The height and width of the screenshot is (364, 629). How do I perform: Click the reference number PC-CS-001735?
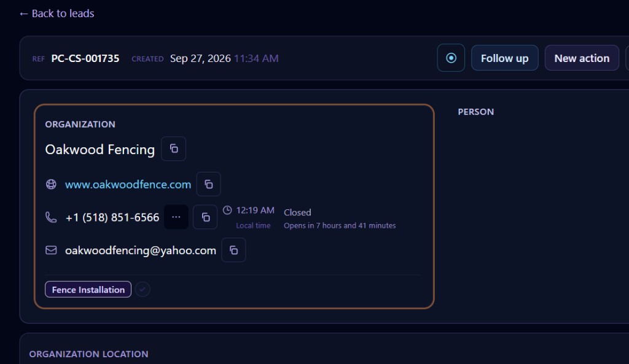click(x=85, y=58)
